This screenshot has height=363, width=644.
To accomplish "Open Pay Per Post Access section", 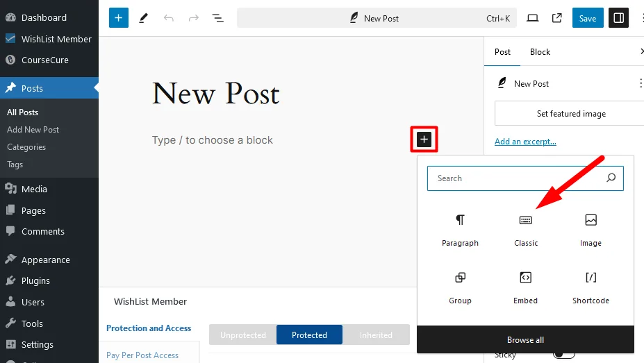I will coord(142,355).
